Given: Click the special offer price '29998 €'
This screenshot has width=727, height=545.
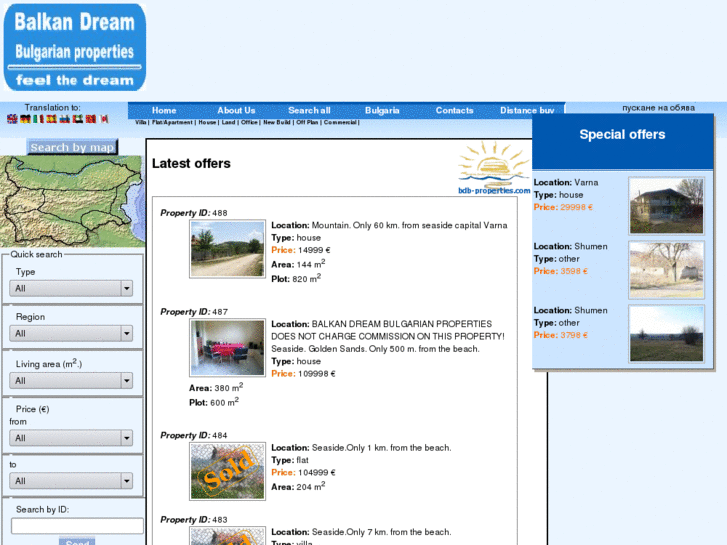Looking at the screenshot, I should (576, 207).
